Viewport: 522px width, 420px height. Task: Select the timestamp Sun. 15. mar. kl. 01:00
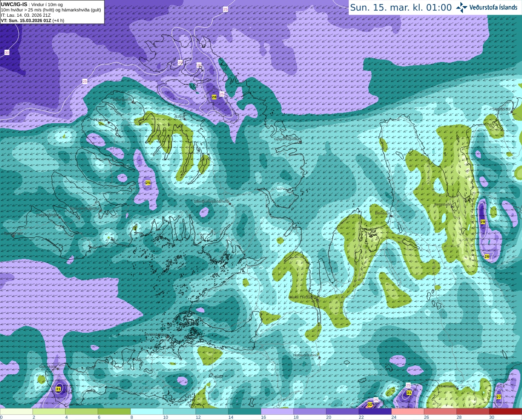[x=401, y=7]
